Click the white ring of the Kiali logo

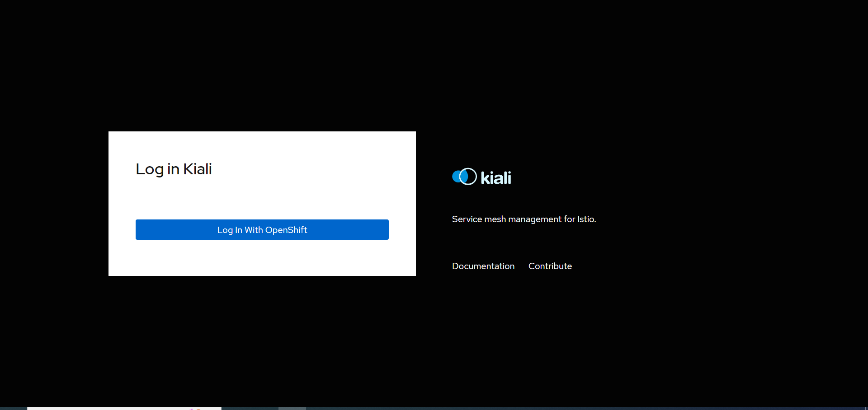point(470,177)
